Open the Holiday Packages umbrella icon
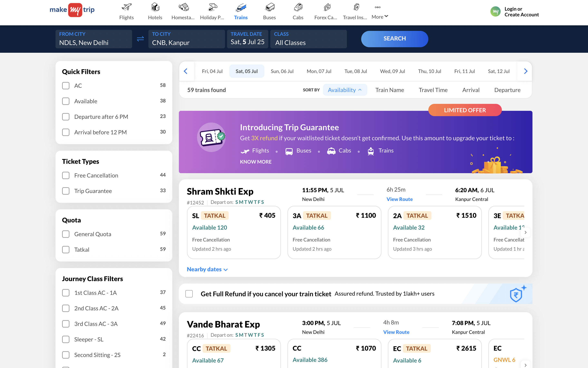Image resolution: width=588 pixels, height=368 pixels. pos(212,7)
